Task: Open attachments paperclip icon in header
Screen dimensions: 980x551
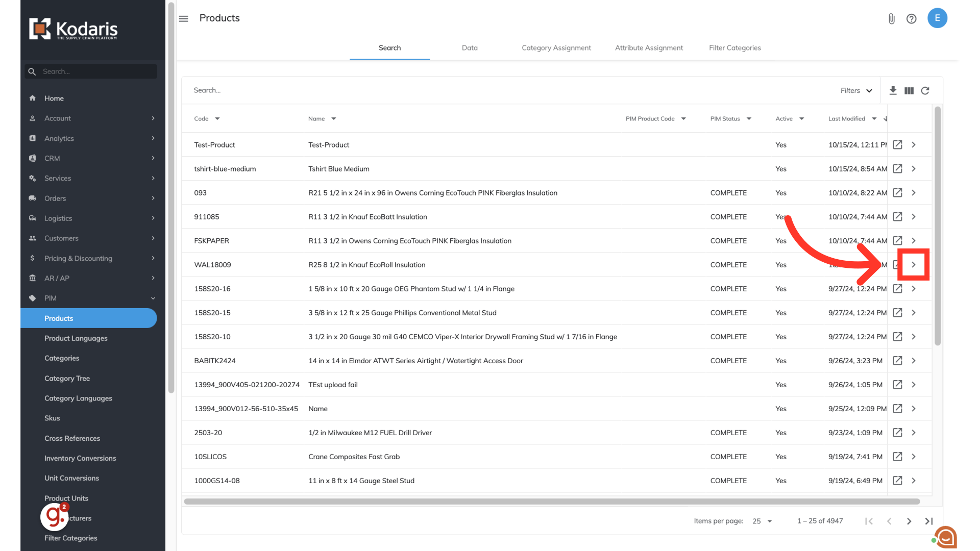Action: point(891,19)
